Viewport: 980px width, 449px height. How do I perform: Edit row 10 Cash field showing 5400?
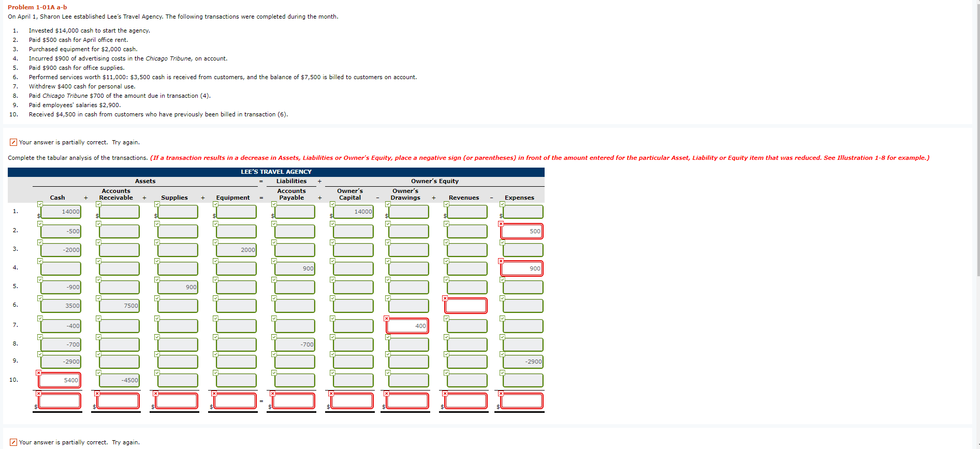pos(60,380)
